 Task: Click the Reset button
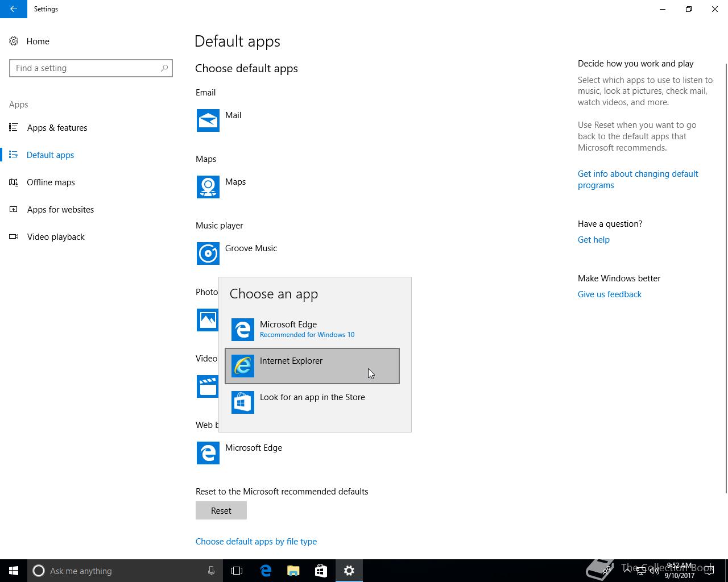tap(221, 510)
